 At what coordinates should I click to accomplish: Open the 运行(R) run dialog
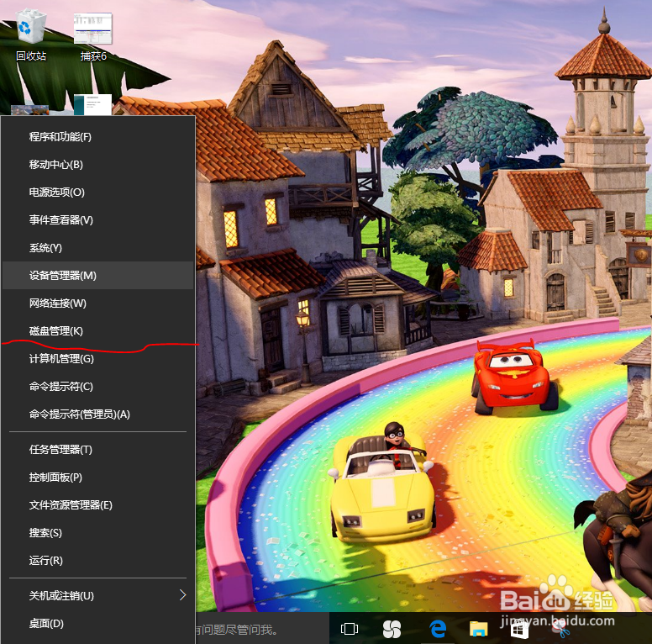point(98,561)
